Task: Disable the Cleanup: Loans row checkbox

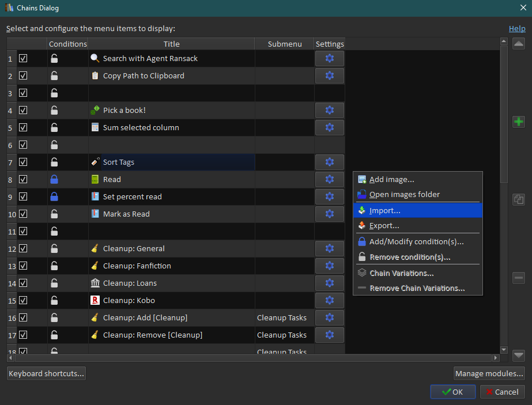Action: click(x=23, y=283)
